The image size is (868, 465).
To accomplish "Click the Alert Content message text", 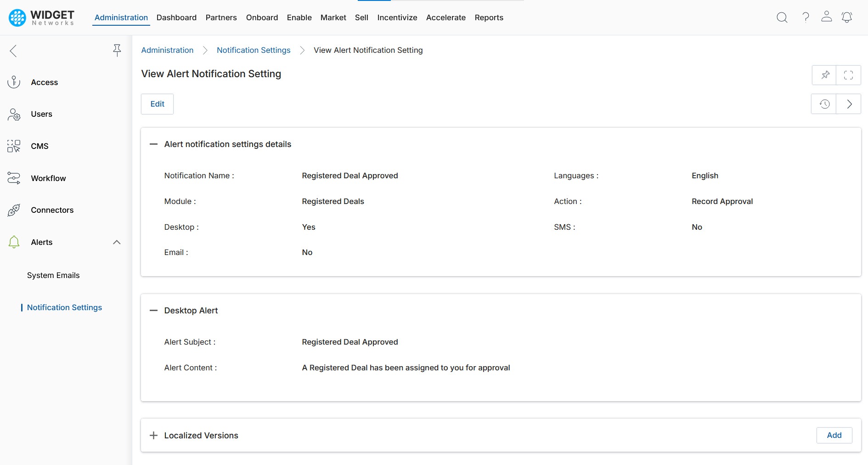I will pos(406,368).
